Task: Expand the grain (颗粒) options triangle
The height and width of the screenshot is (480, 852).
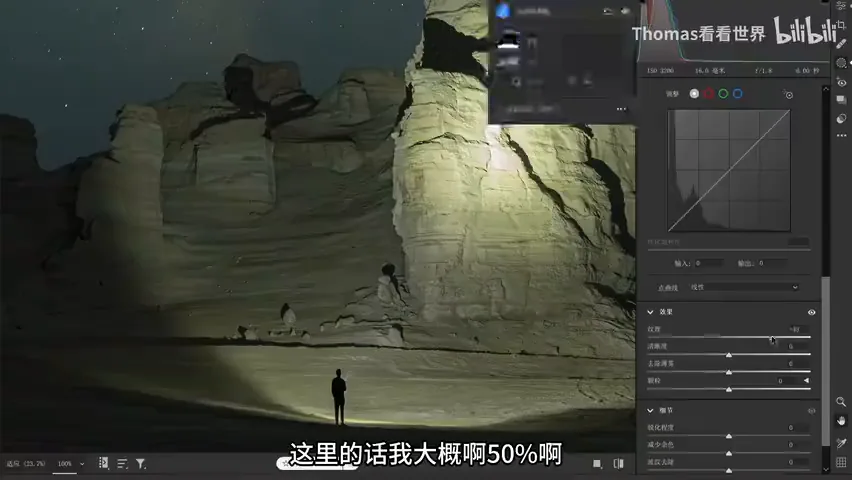Action: coord(806,381)
